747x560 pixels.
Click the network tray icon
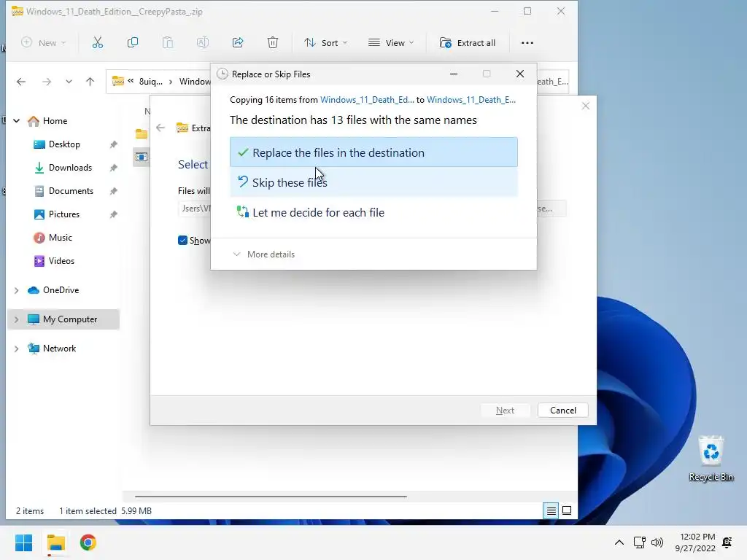[x=639, y=542]
